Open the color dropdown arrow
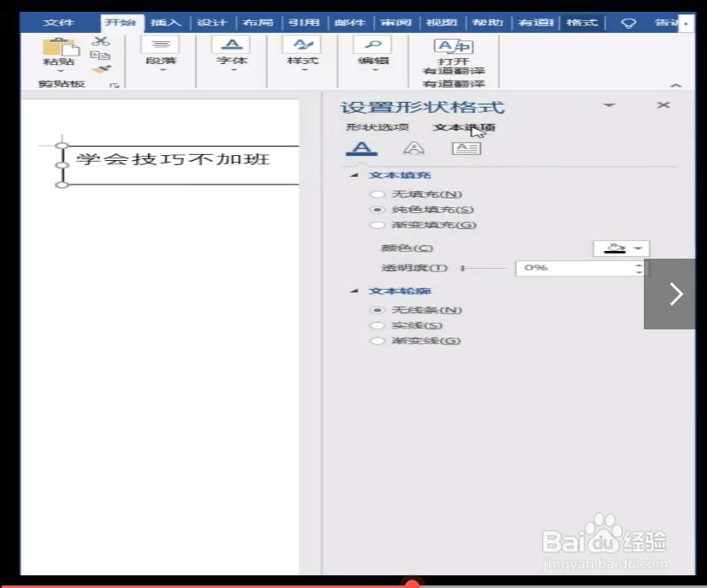This screenshot has width=707, height=588. pos(638,249)
